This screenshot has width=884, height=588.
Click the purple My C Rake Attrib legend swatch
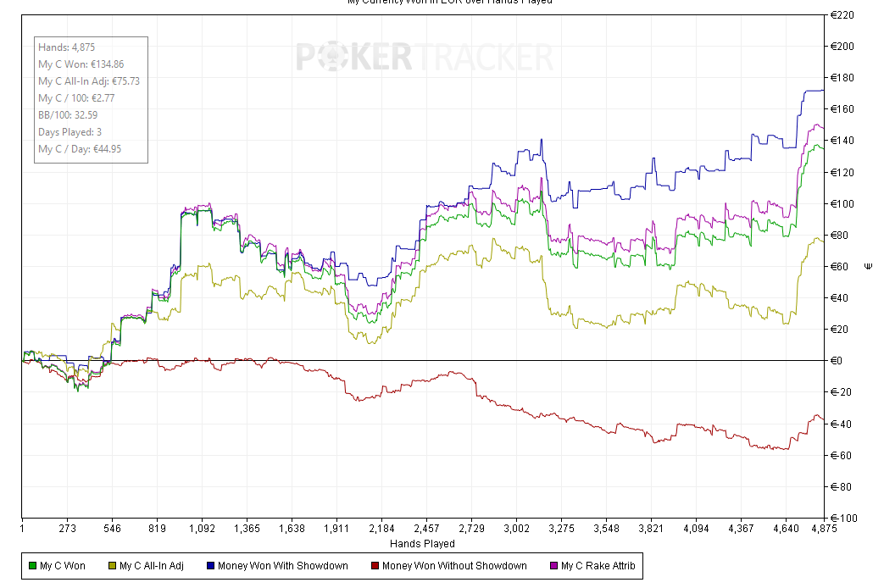coord(553,565)
